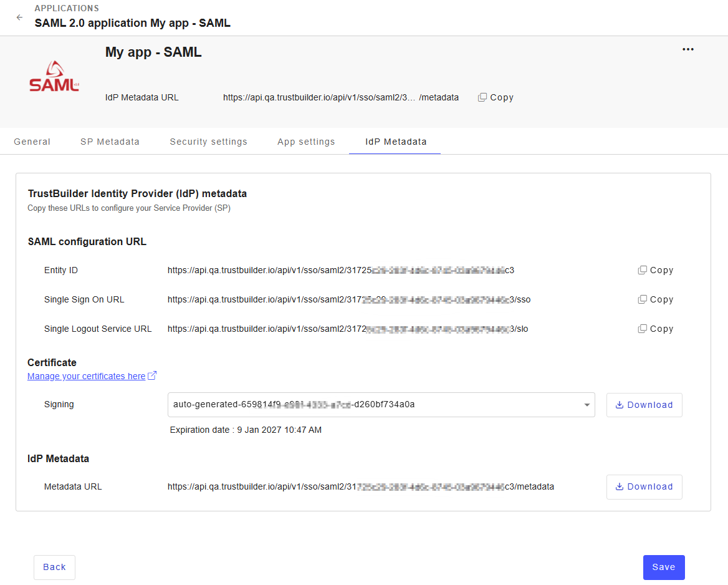Copy the IdP Metadata URL in header
The width and height of the screenshot is (728, 585).
pyautogui.click(x=496, y=97)
